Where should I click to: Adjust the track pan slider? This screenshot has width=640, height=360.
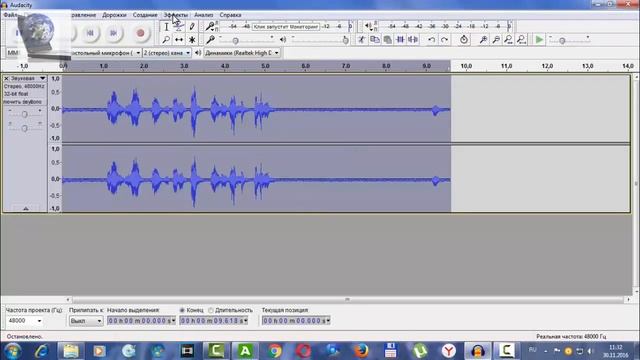click(x=24, y=128)
